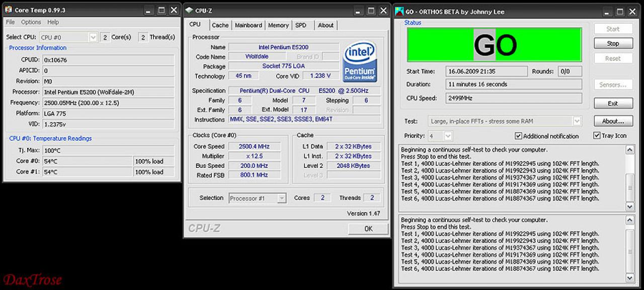Screen dimensions: 644x290
Task: Maximize the Core Temp window
Action: point(162,10)
